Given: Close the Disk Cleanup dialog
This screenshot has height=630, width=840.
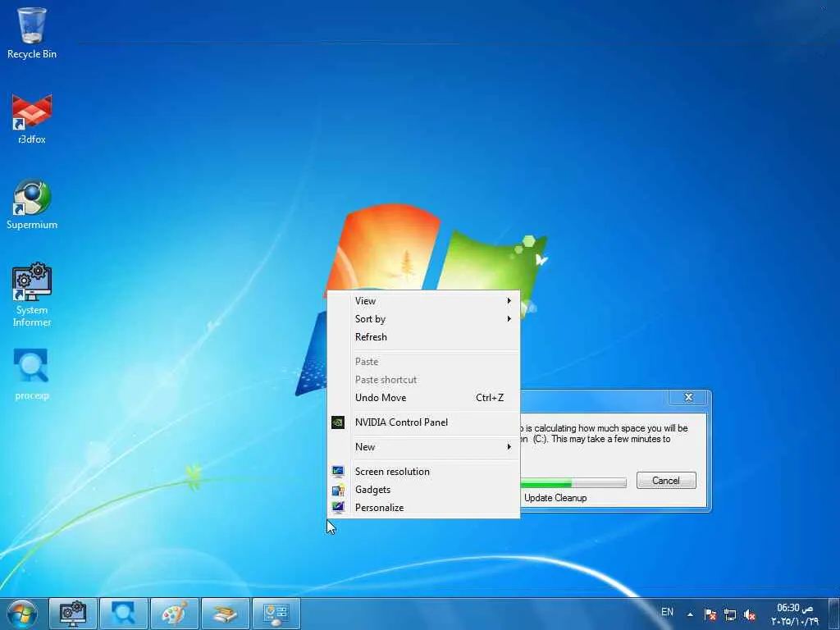Looking at the screenshot, I should [x=688, y=398].
